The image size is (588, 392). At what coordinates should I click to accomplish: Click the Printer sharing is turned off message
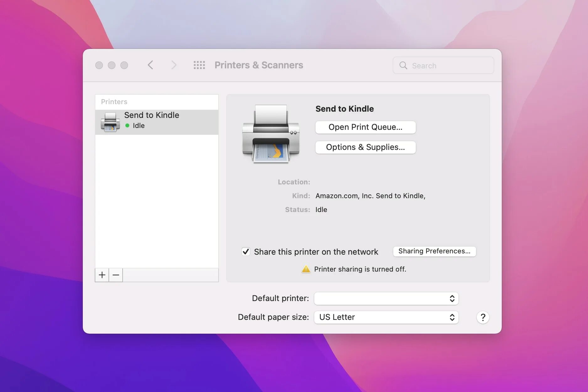point(360,269)
